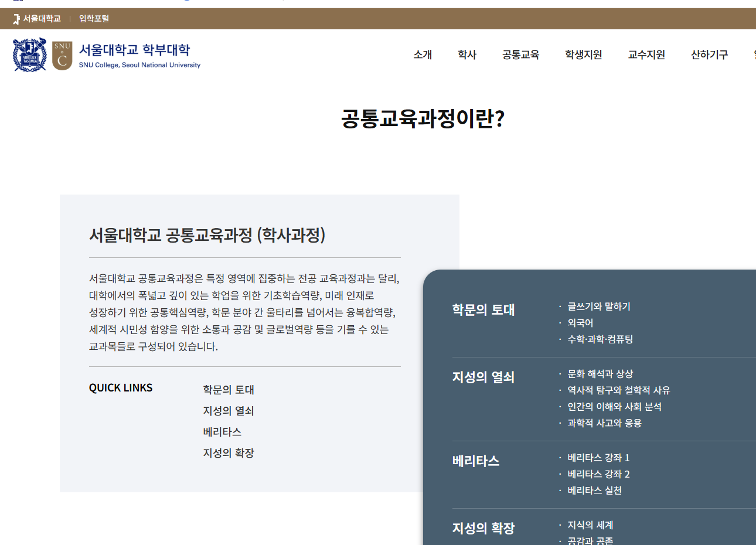Open the 입학포털 link in top bar
Screen dimensions: 756x545
pos(94,19)
